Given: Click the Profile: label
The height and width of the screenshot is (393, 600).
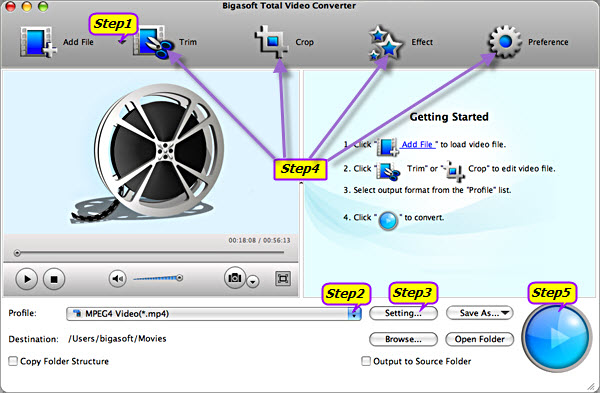Looking at the screenshot, I should click(x=23, y=313).
